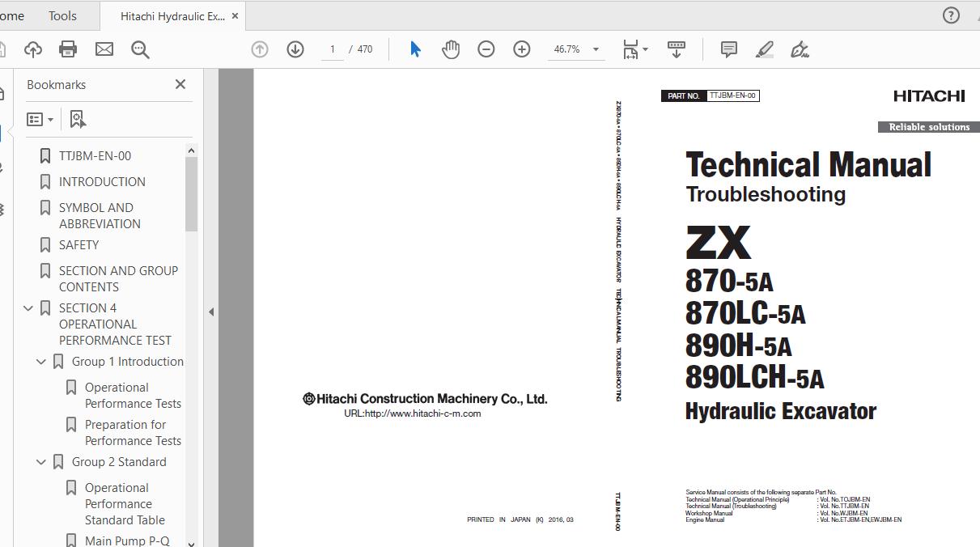Click the zoom in plus icon

(x=522, y=49)
